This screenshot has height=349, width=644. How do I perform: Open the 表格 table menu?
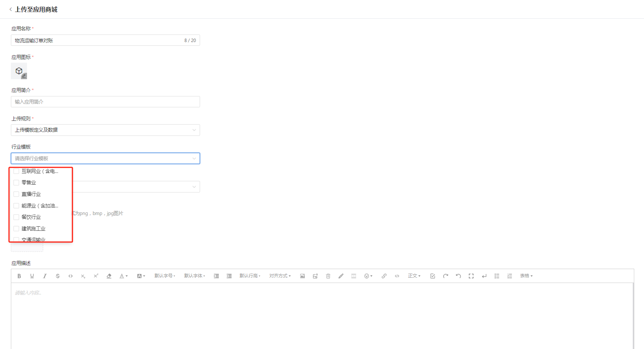tap(526, 276)
